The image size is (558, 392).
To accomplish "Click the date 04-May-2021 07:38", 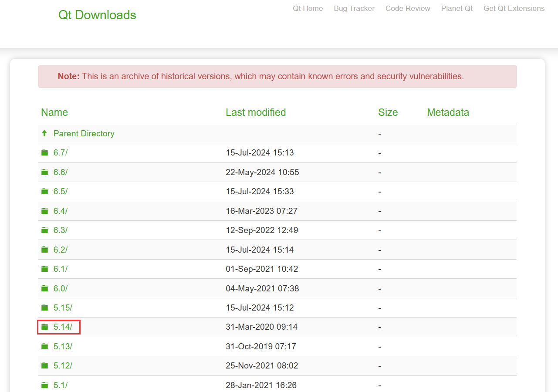I will pos(262,288).
